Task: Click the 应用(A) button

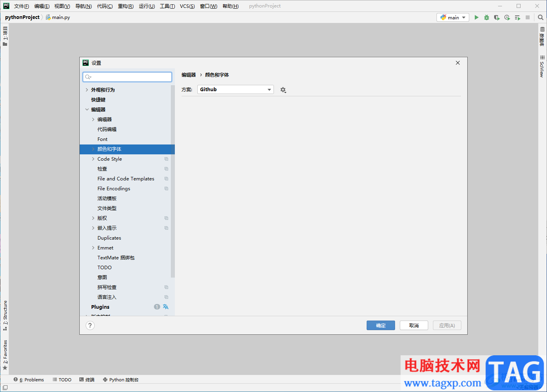Action: click(447, 325)
